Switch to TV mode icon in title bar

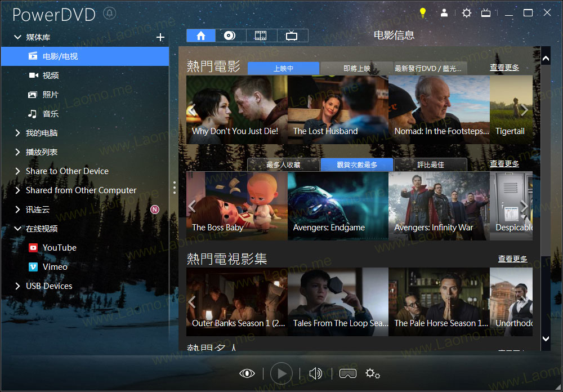(x=486, y=14)
